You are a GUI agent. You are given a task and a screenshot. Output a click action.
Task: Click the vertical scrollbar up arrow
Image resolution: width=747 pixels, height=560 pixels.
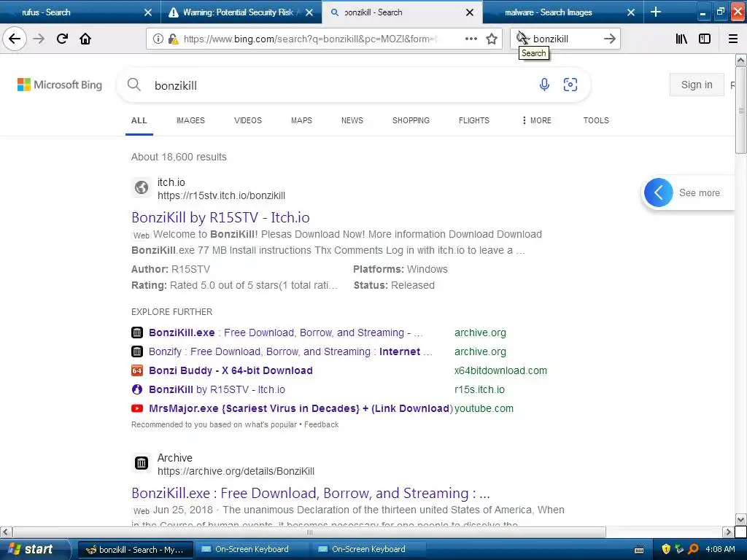tap(741, 60)
